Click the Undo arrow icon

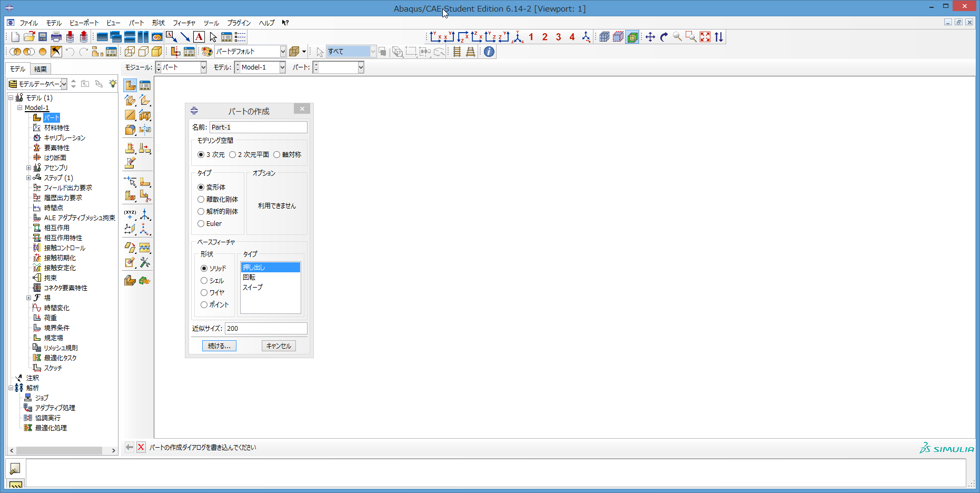point(70,52)
